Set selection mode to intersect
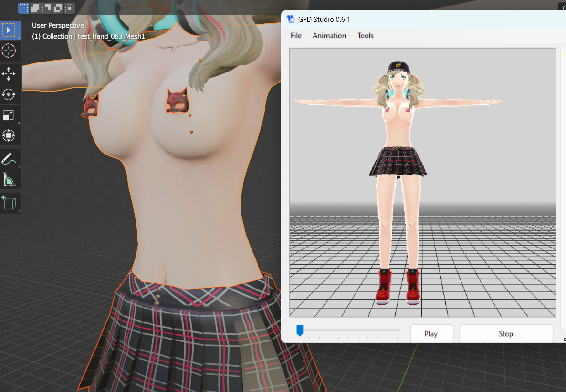566x392 pixels. click(70, 8)
